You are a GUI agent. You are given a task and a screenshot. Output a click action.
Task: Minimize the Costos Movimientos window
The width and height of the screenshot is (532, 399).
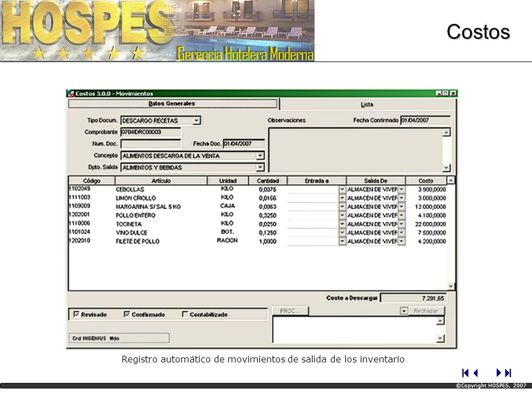tap(439, 93)
